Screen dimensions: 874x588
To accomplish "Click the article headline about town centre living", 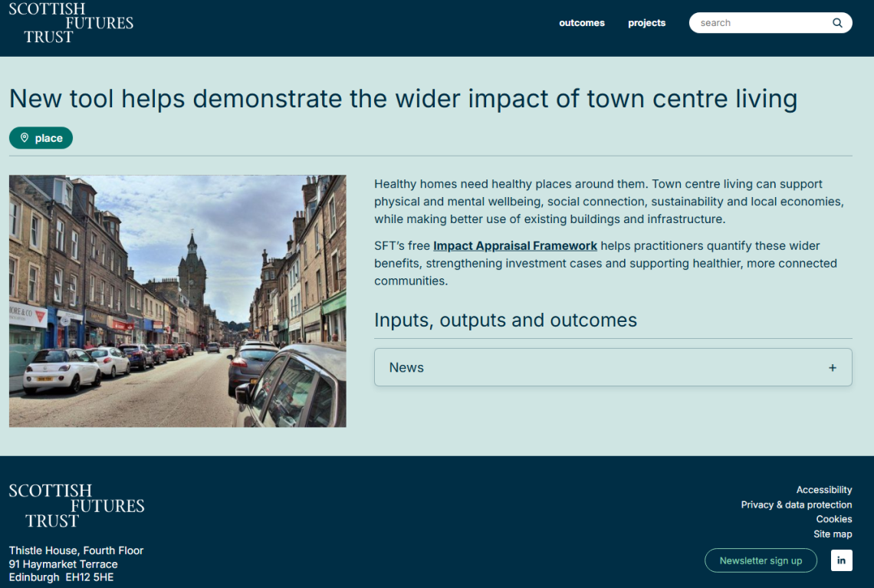I will pos(403,99).
